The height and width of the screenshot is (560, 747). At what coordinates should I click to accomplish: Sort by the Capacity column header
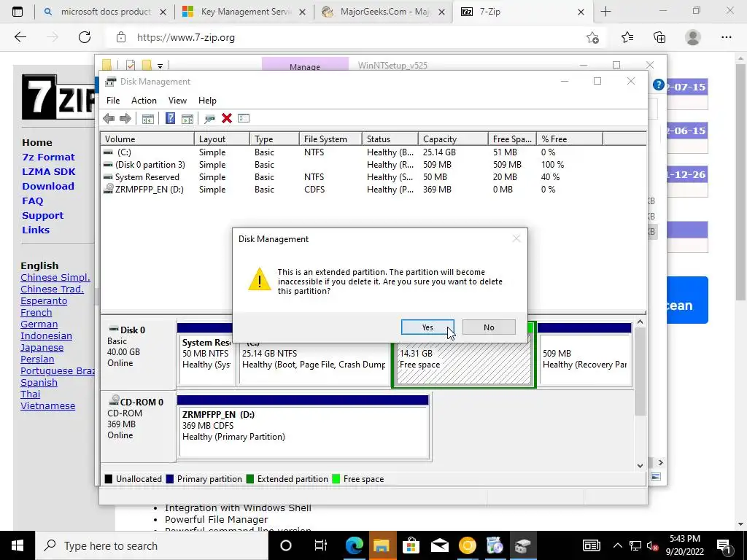[452, 139]
